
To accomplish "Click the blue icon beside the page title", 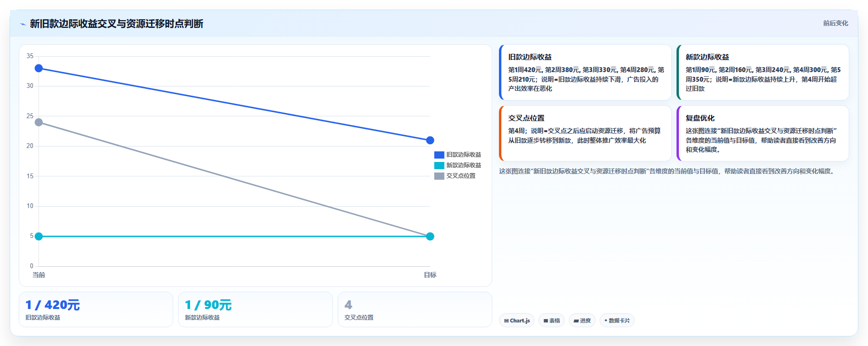I will point(23,24).
